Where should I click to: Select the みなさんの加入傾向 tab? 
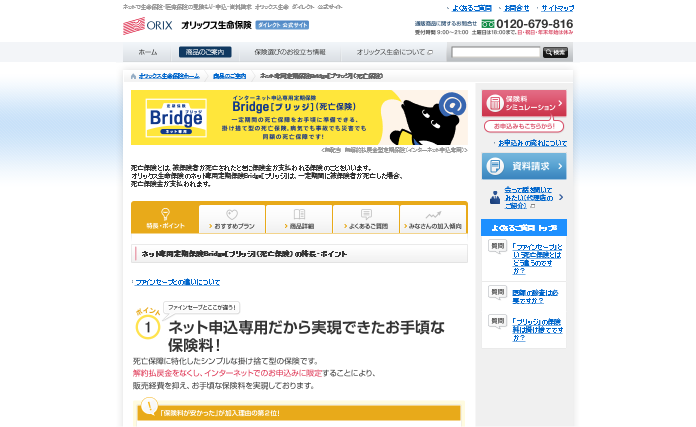tap(433, 219)
